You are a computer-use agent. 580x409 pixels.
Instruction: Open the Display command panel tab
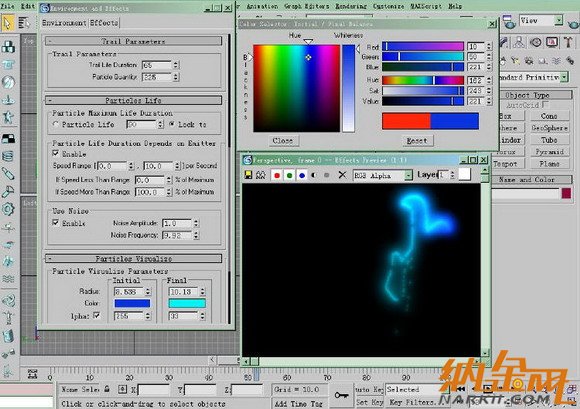(552, 43)
